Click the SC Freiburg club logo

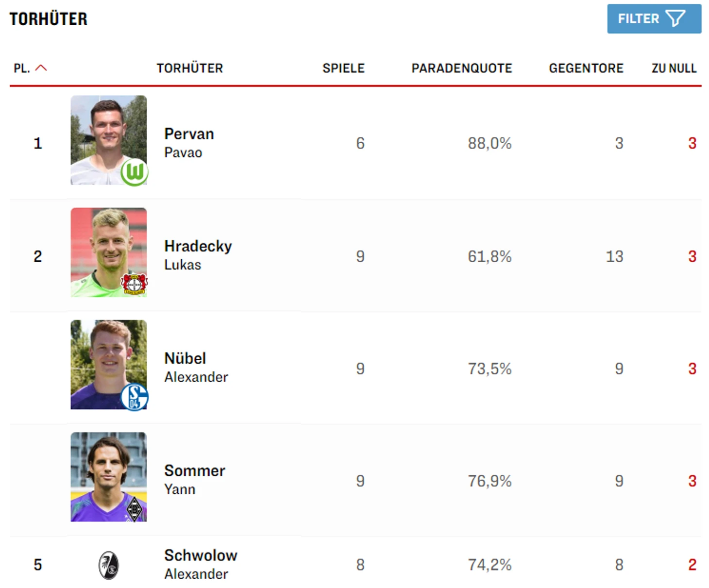tap(109, 565)
